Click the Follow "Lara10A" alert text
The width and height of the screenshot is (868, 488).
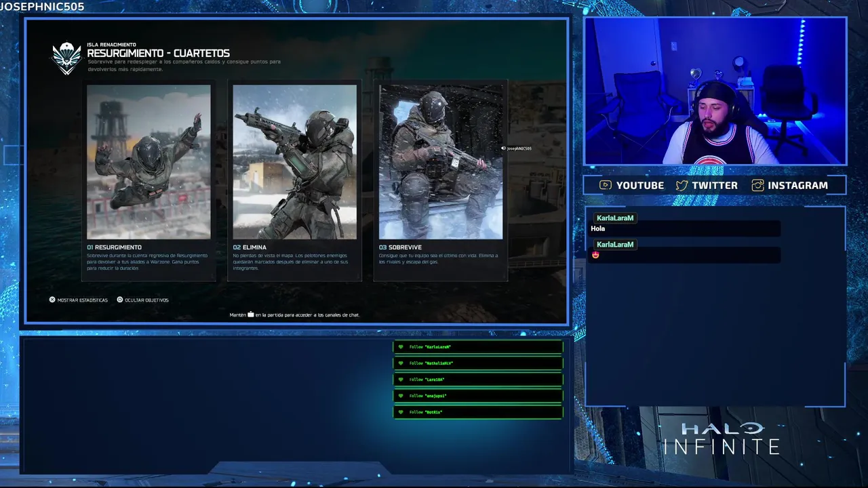coord(427,380)
